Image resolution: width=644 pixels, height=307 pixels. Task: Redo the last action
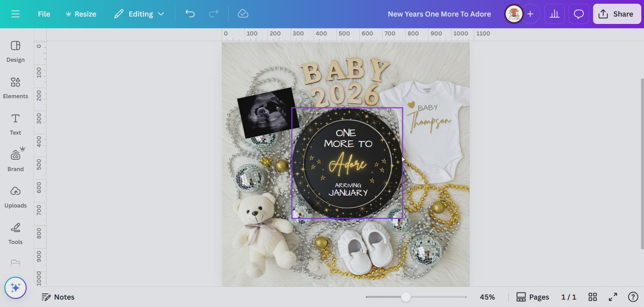(213, 14)
